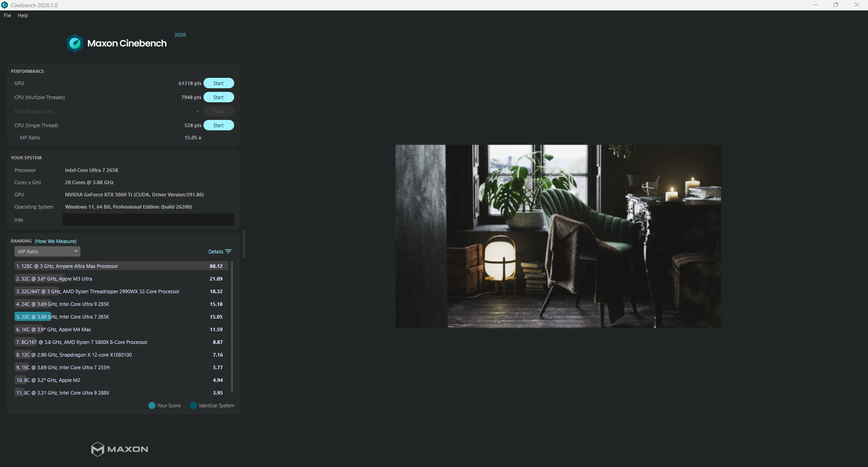Click the rendered room scene image
868x467 pixels.
(x=558, y=236)
